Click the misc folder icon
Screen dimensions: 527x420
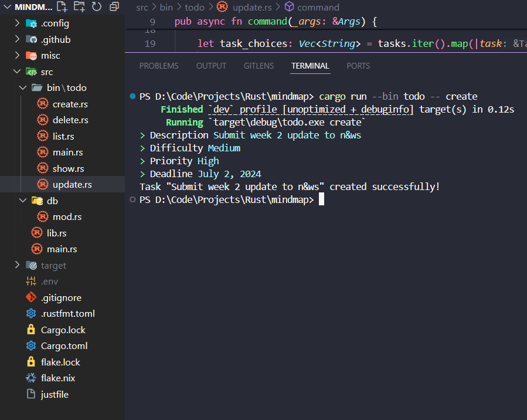(x=32, y=56)
